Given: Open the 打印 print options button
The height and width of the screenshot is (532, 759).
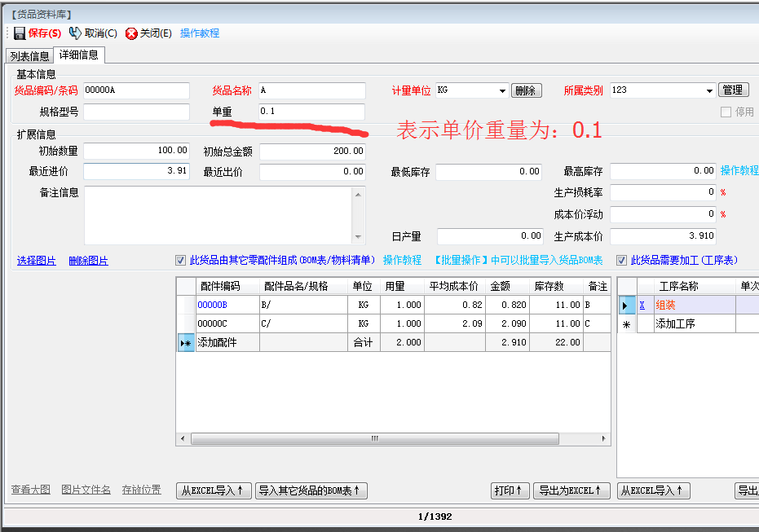Looking at the screenshot, I should (x=510, y=490).
